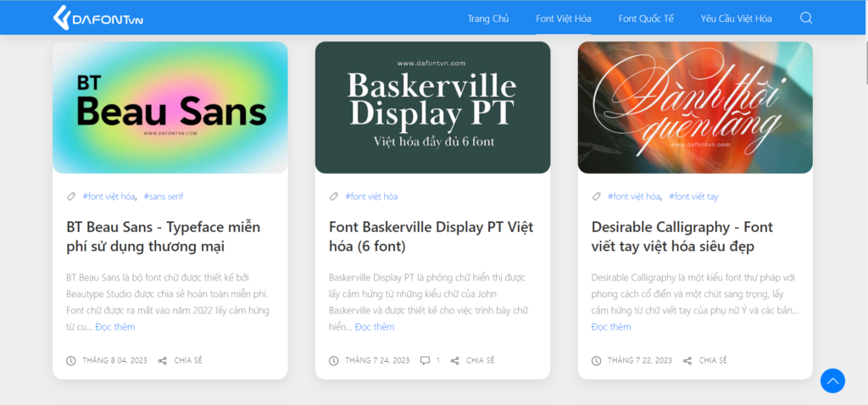
Task: Click the #font viết tay tag
Action: [x=693, y=197]
